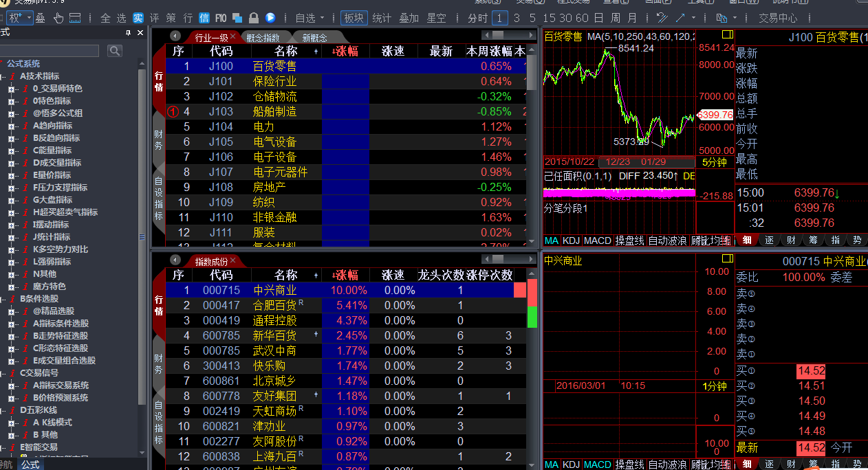This screenshot has height=470, width=868.
Task: Click the blue play arrow icon
Action: coord(270,18)
